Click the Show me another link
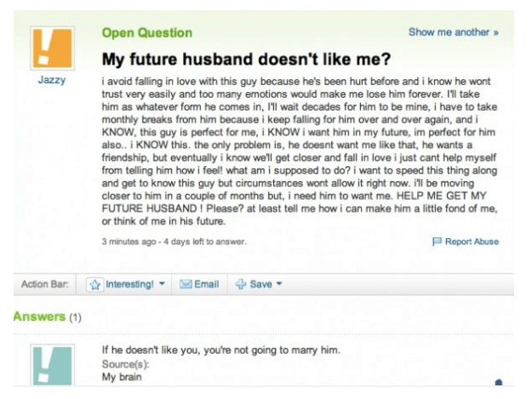The width and height of the screenshot is (532, 399). 454,32
